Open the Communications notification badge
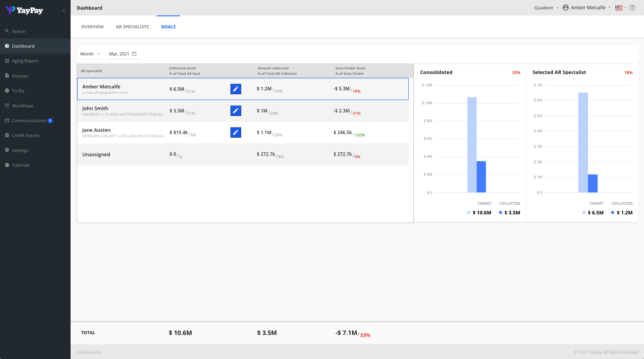644x359 pixels. (50, 121)
